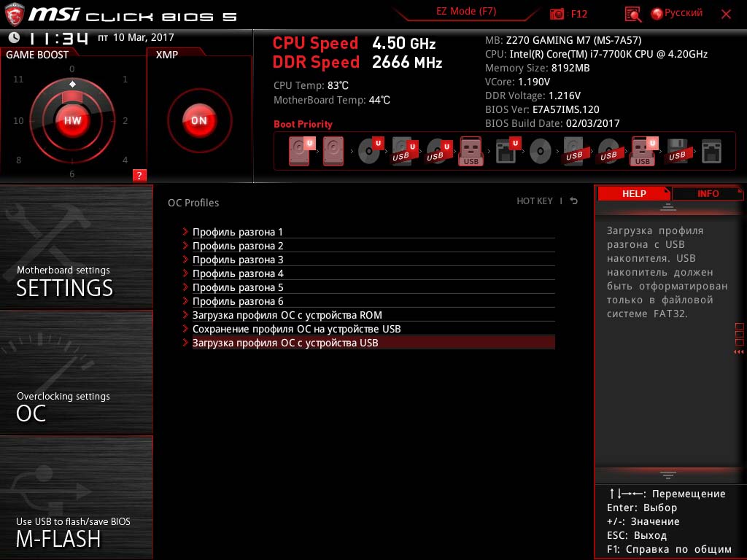Open the BIOS search magnifier icon

coord(632,15)
